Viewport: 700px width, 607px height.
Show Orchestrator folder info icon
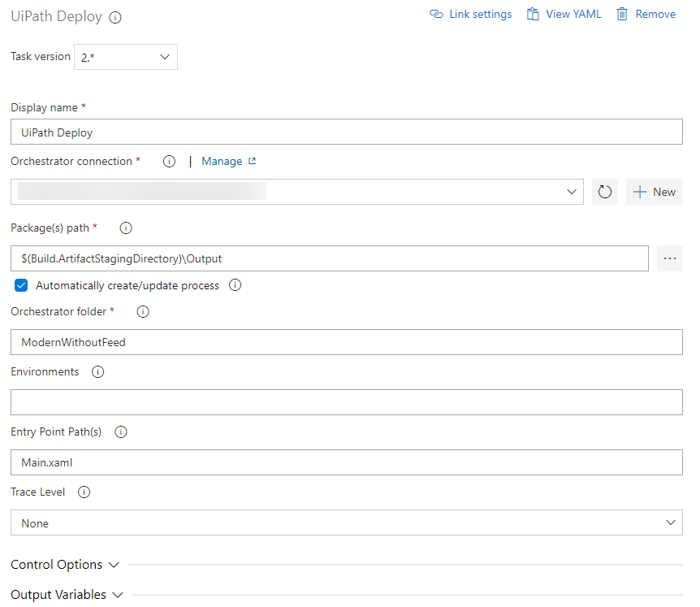coord(143,312)
